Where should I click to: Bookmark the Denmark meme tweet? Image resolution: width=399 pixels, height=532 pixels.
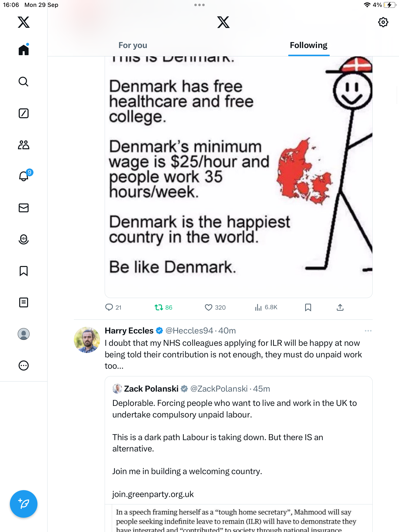coord(308,307)
